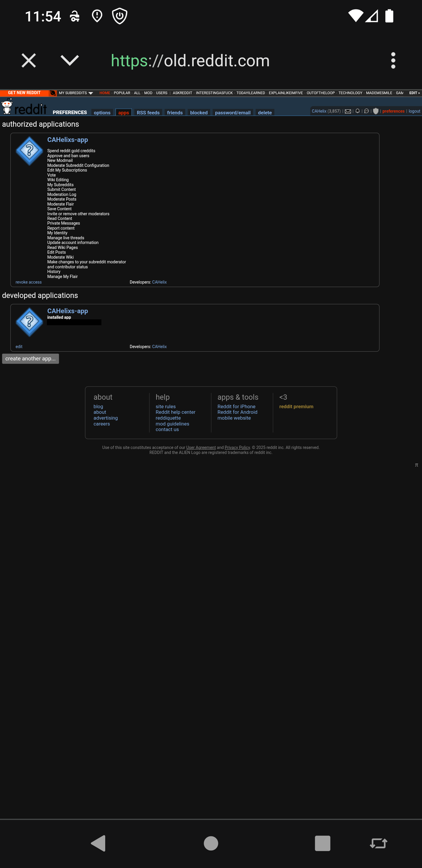Open the Privacy Policy link
Viewport: 422px width, 868px height.
(237, 447)
